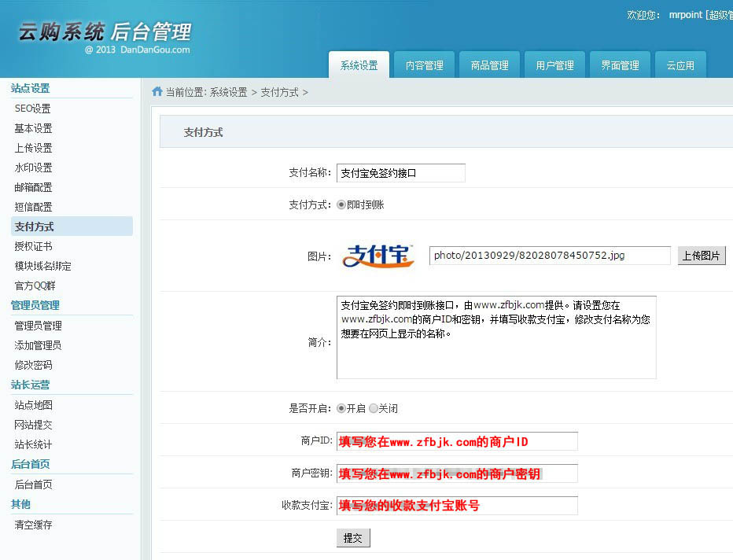Click the 上传图片 button

[702, 256]
